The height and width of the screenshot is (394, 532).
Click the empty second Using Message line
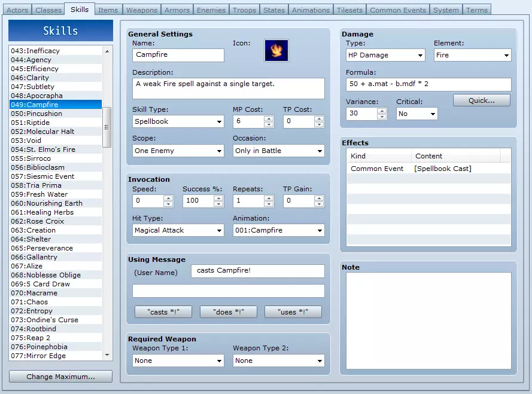pos(229,291)
